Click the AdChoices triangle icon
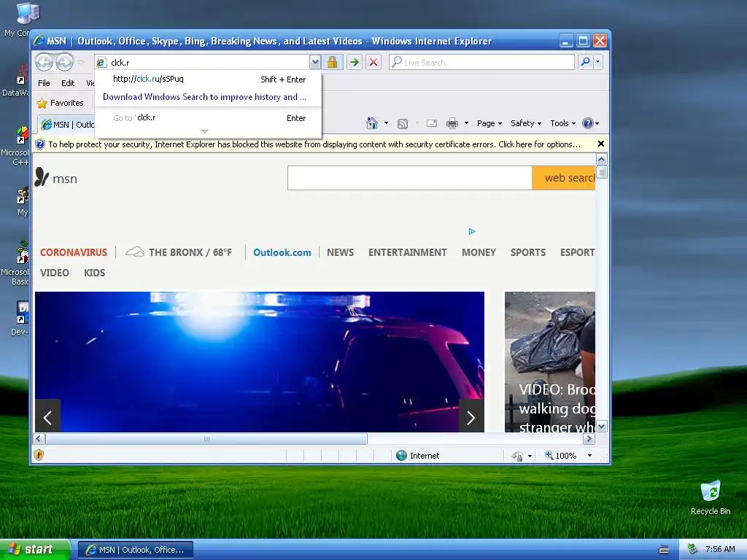747x560 pixels. point(472,231)
